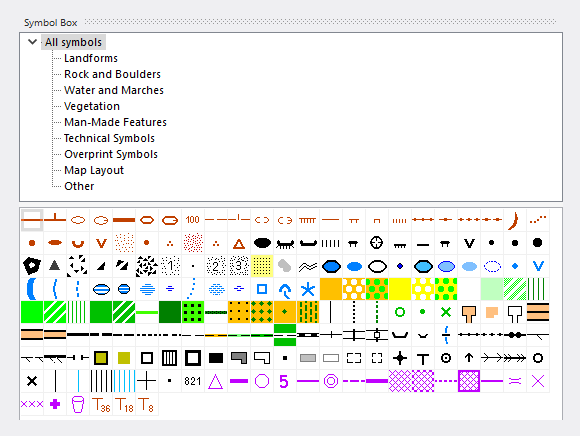Select the Landforms category
This screenshot has width=580, height=436.
[91, 58]
